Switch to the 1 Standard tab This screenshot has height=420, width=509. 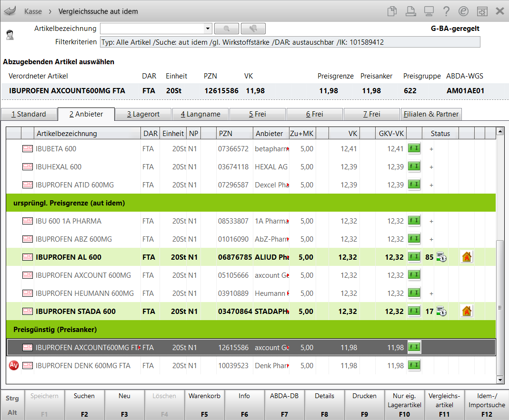point(29,114)
